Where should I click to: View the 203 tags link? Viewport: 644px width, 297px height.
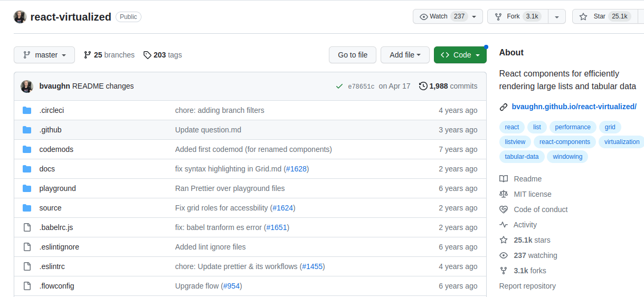163,55
